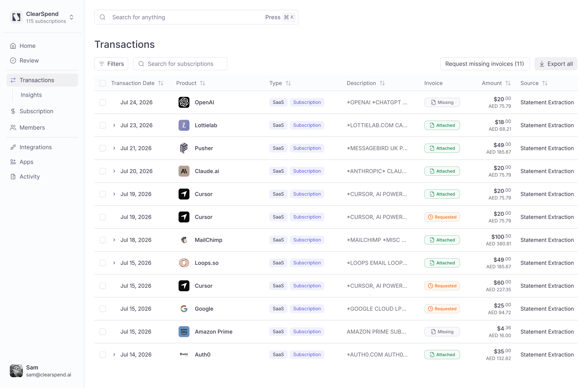Click the ⌘ K shortcut badge
This screenshot has height=388, width=588.
coord(289,17)
